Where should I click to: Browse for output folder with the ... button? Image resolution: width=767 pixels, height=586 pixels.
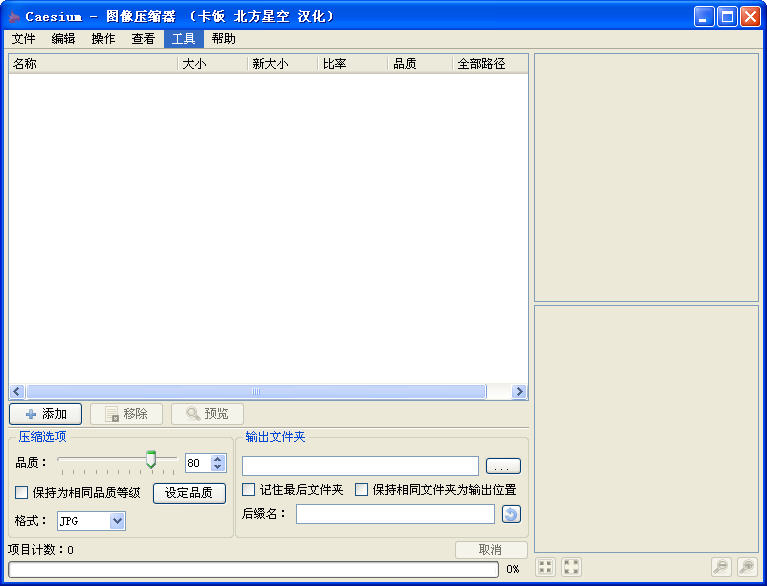503,466
